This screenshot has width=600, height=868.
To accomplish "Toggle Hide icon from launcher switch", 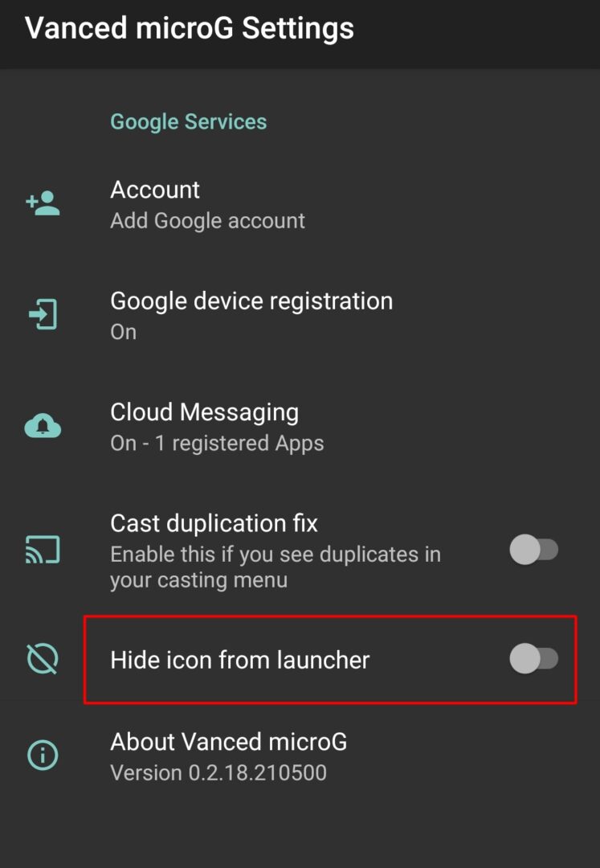I will pyautogui.click(x=533, y=659).
